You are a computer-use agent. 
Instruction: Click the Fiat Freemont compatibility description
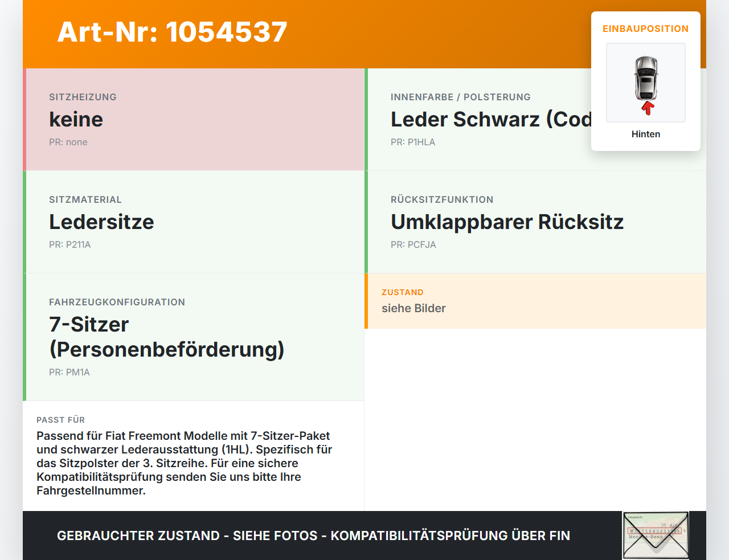185,463
